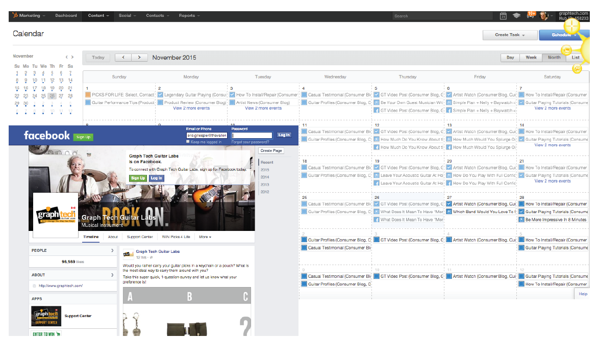The height and width of the screenshot is (364, 599).
Task: Expand the More tab on Facebook page
Action: pos(205,237)
